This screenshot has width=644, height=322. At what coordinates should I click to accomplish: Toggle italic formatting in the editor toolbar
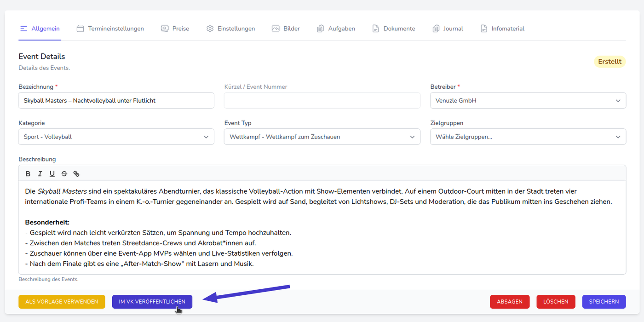tap(40, 174)
